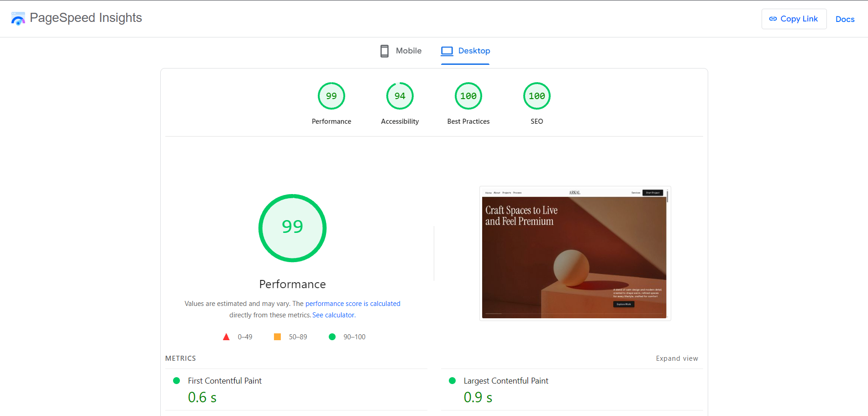Select the SEO score 100 gauge
868x416 pixels.
pos(537,96)
